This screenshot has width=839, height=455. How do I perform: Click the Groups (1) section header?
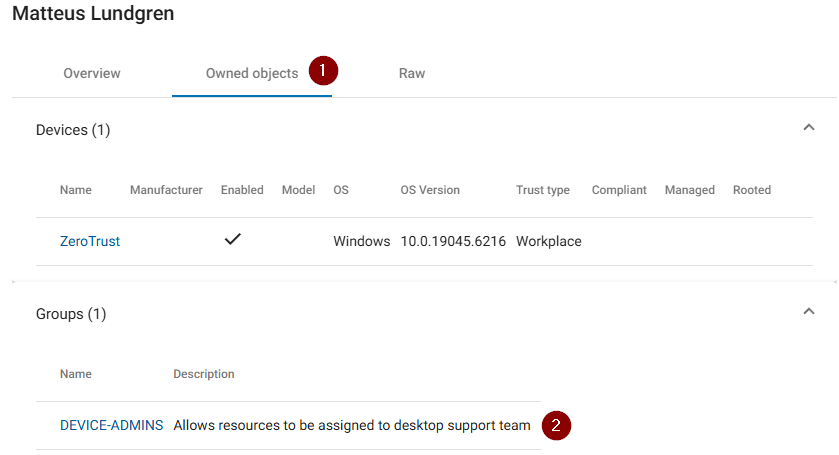pos(71,314)
